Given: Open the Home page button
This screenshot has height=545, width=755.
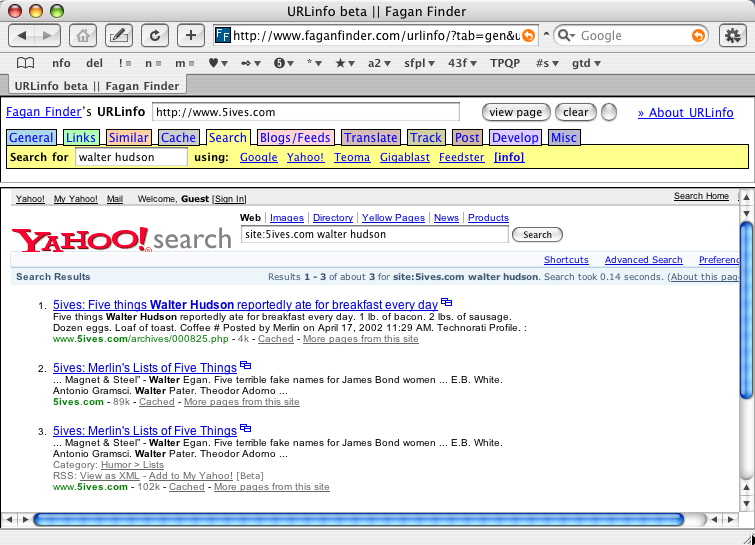Looking at the screenshot, I should [x=83, y=36].
